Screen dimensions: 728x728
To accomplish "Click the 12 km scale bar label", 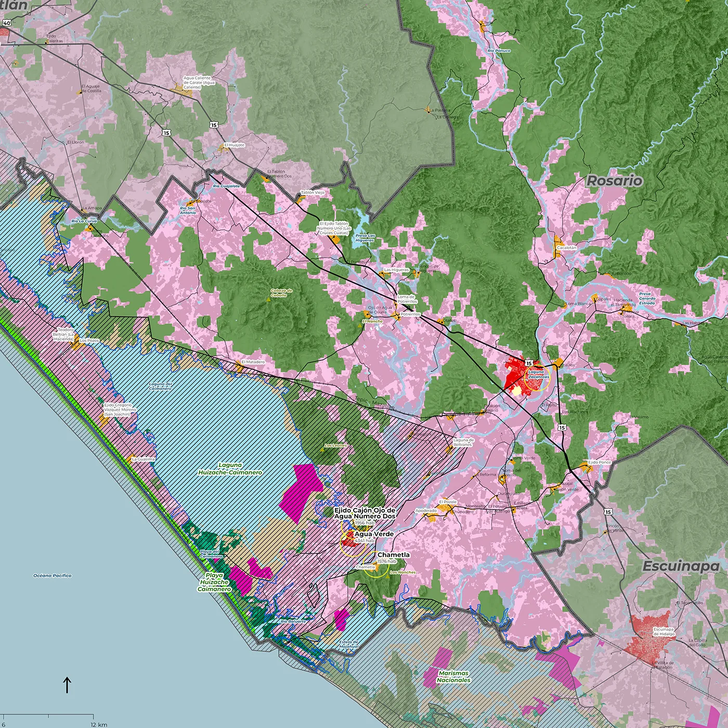I will [x=99, y=724].
